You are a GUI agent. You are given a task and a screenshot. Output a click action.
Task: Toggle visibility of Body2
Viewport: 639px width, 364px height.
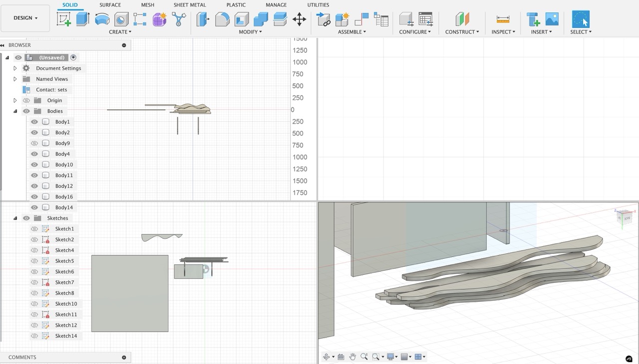tap(33, 132)
